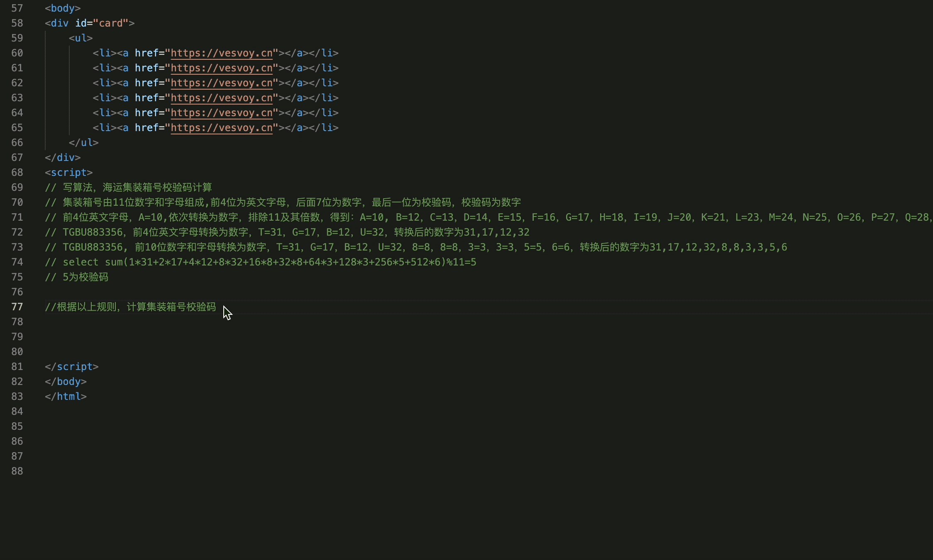Click line number 68 in the gutter

tap(17, 173)
